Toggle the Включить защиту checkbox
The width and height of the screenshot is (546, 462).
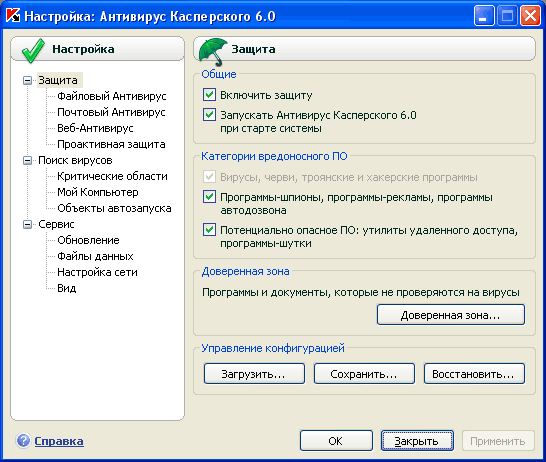pos(209,94)
